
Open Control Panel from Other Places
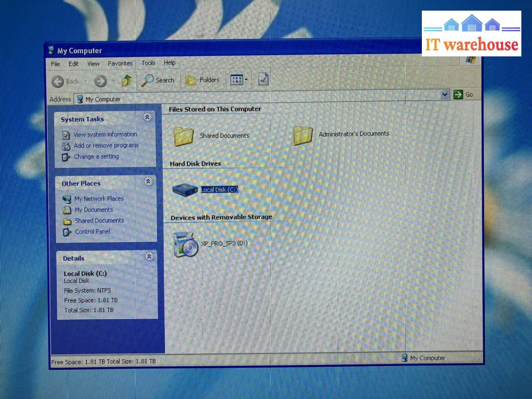tap(92, 232)
